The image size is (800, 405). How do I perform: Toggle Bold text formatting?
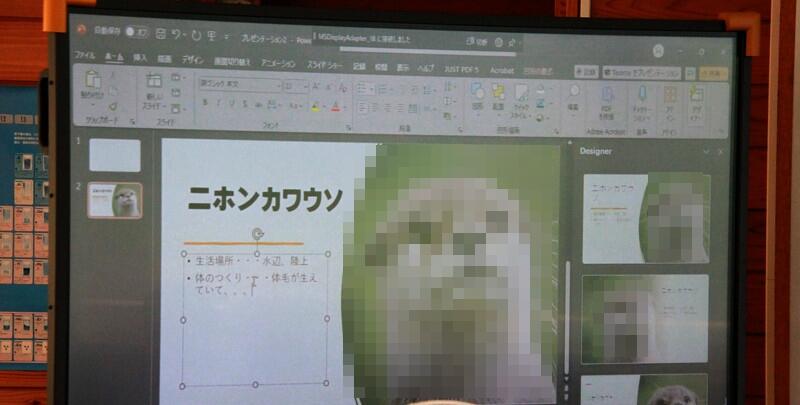[x=204, y=104]
